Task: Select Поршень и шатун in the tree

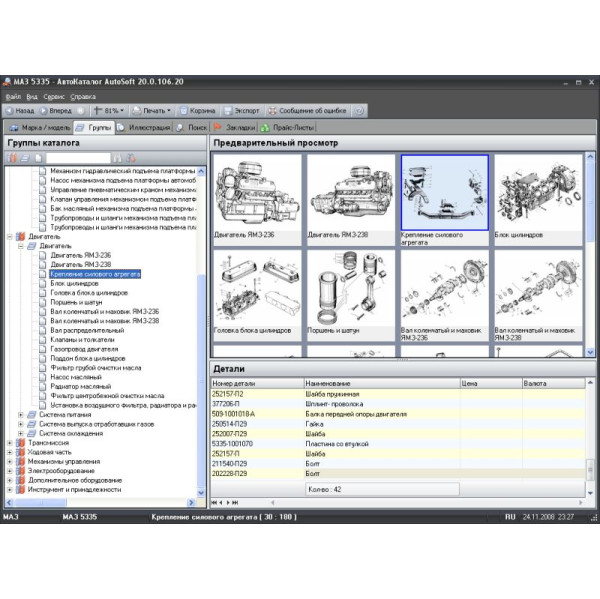Action: pos(75,302)
